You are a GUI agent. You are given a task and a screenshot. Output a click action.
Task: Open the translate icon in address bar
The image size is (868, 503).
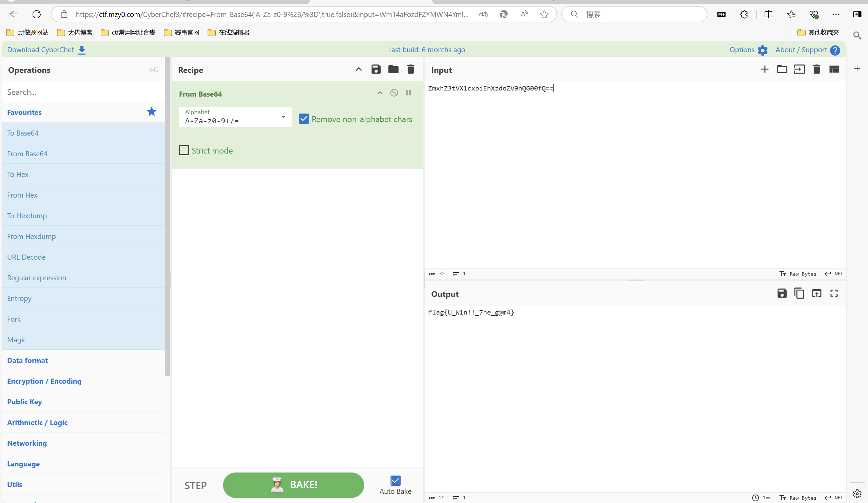point(483,14)
